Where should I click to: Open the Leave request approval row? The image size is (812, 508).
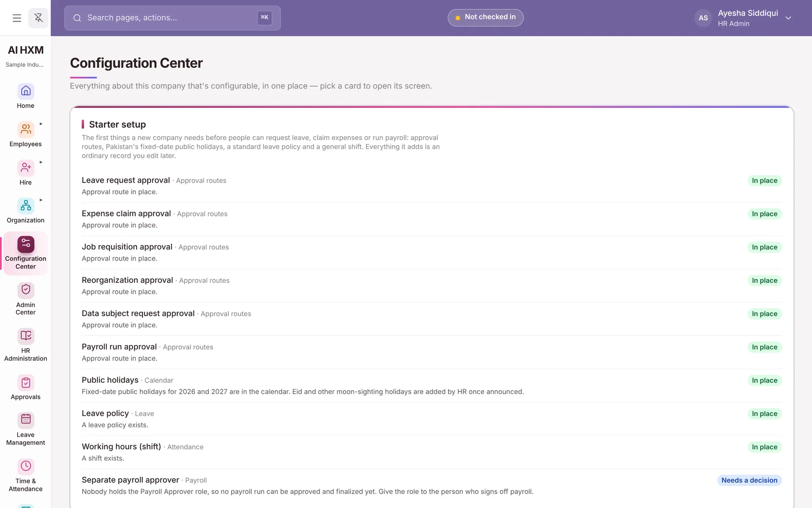431,186
